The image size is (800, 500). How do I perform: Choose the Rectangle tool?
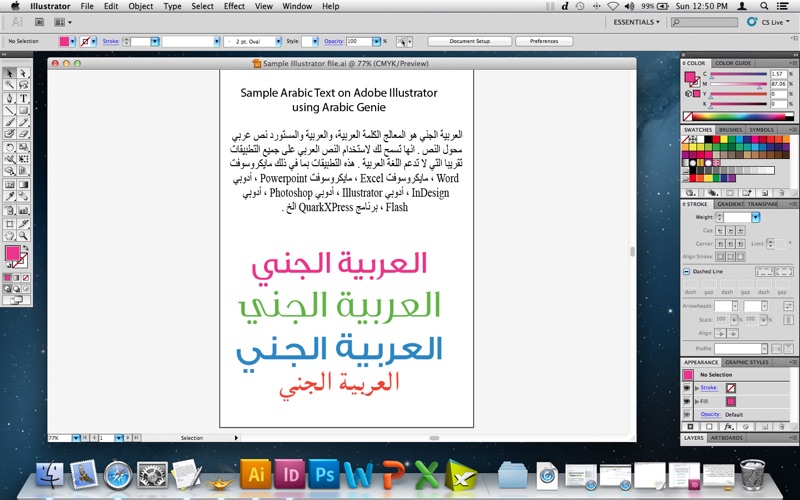point(23,110)
